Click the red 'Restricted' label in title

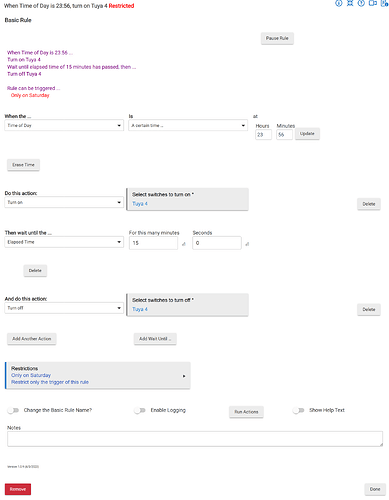121,6
